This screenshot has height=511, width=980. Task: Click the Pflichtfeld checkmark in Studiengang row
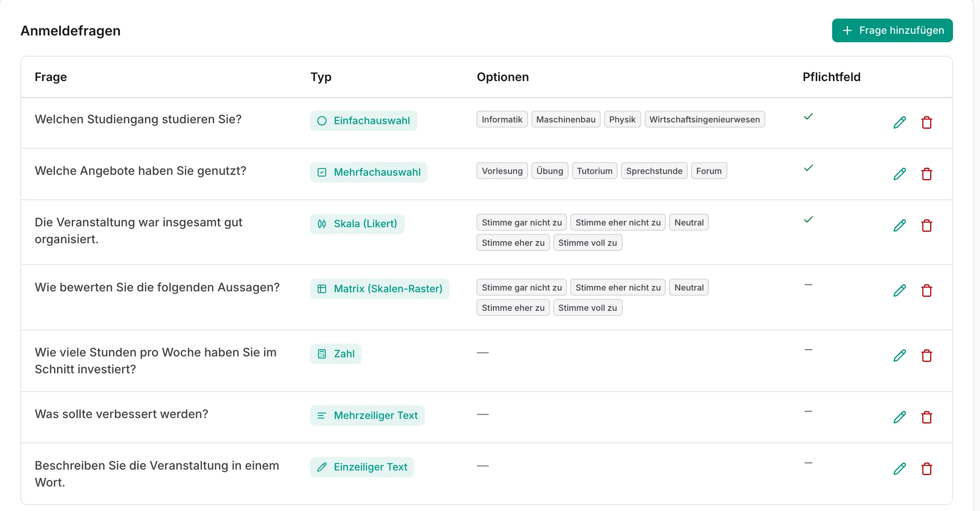tap(808, 117)
